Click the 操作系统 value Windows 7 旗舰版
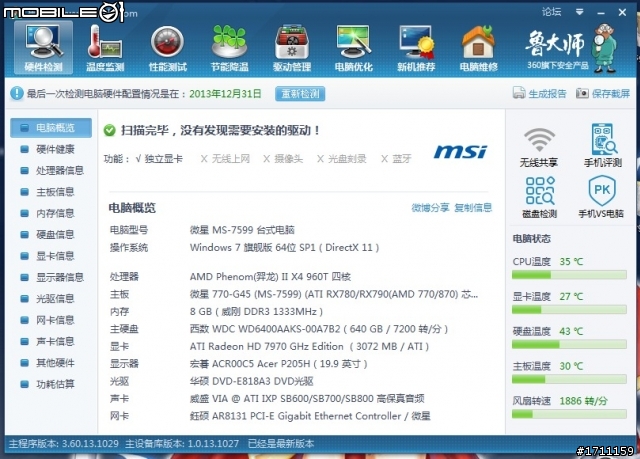The width and height of the screenshot is (640, 459). pyautogui.click(x=284, y=248)
